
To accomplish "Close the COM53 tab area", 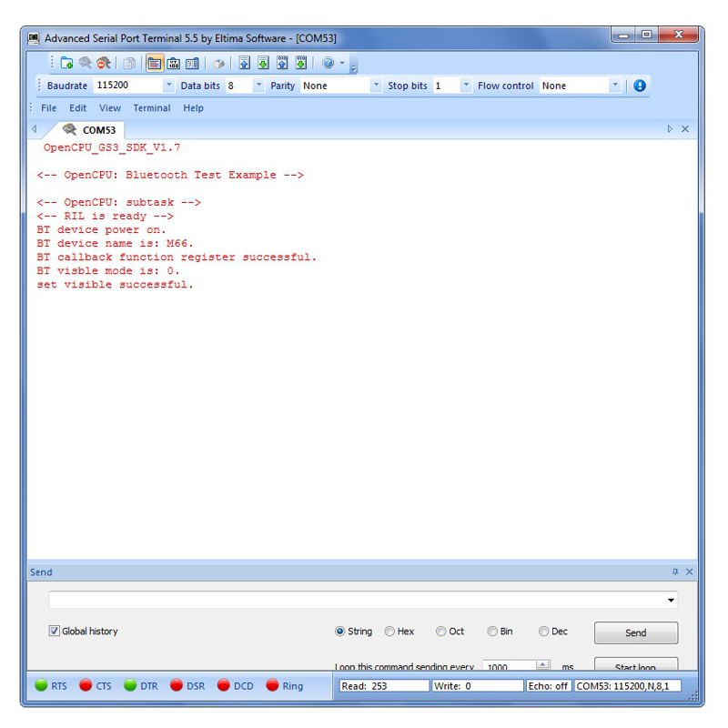I will tap(685, 128).
